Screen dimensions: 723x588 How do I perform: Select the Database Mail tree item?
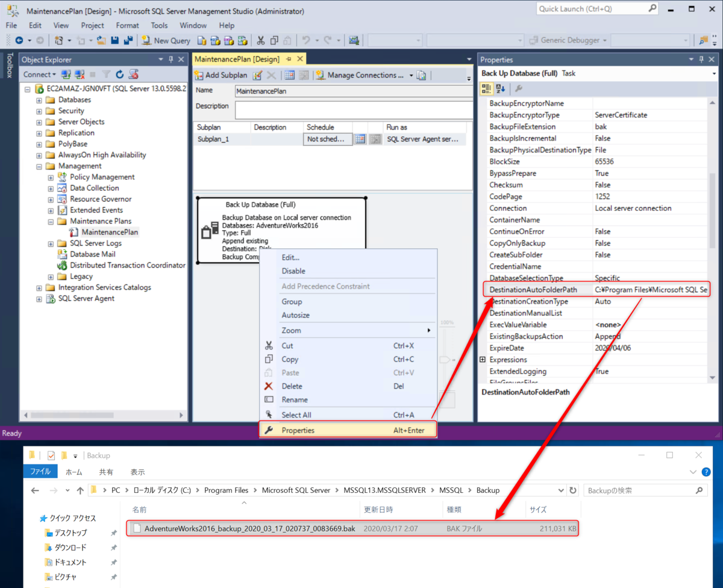93,254
